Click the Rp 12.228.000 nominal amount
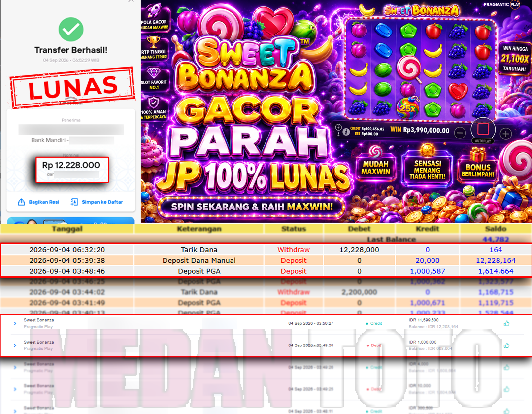Image resolution: width=532 pixels, height=414 pixels. coord(71,165)
